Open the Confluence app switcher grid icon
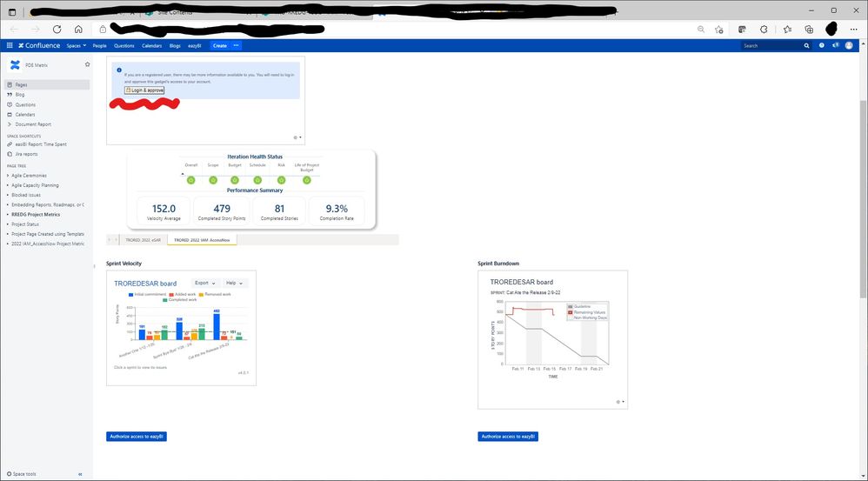868x481 pixels. pos(10,45)
